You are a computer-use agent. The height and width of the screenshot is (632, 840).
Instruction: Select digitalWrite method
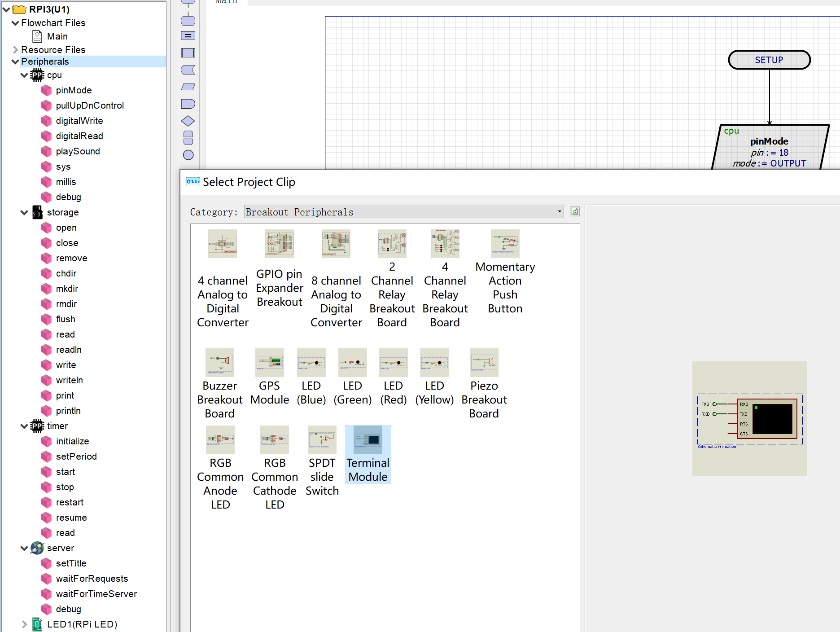tap(79, 121)
